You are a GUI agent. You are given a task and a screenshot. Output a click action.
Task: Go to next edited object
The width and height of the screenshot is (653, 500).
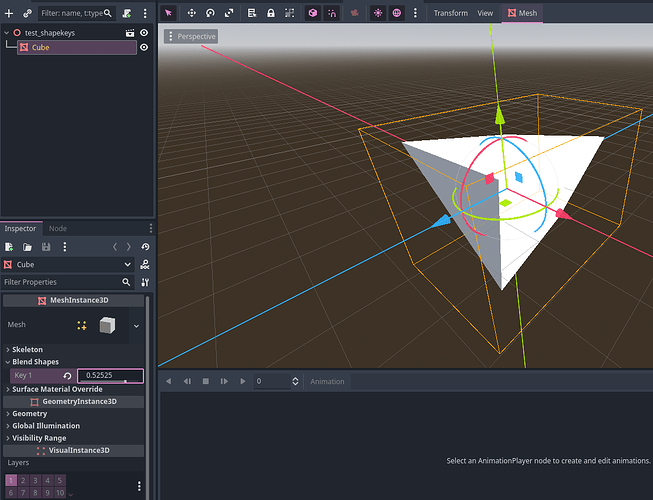point(129,247)
